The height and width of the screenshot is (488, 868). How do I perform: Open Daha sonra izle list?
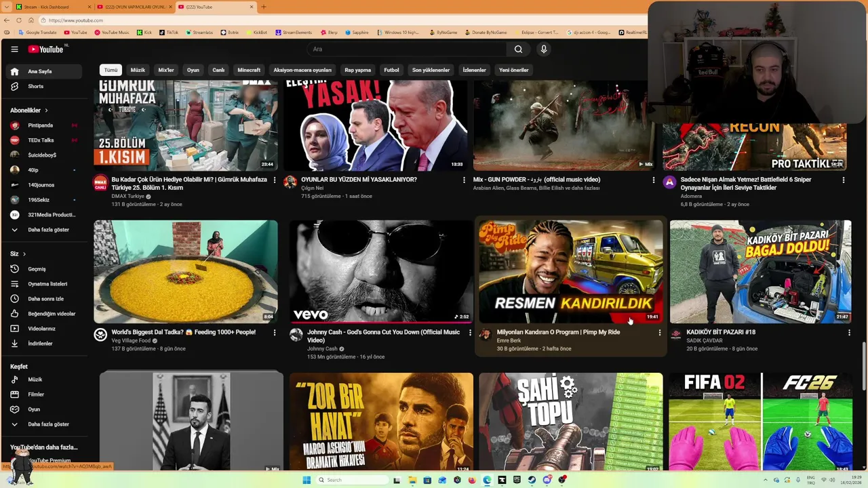coord(43,299)
